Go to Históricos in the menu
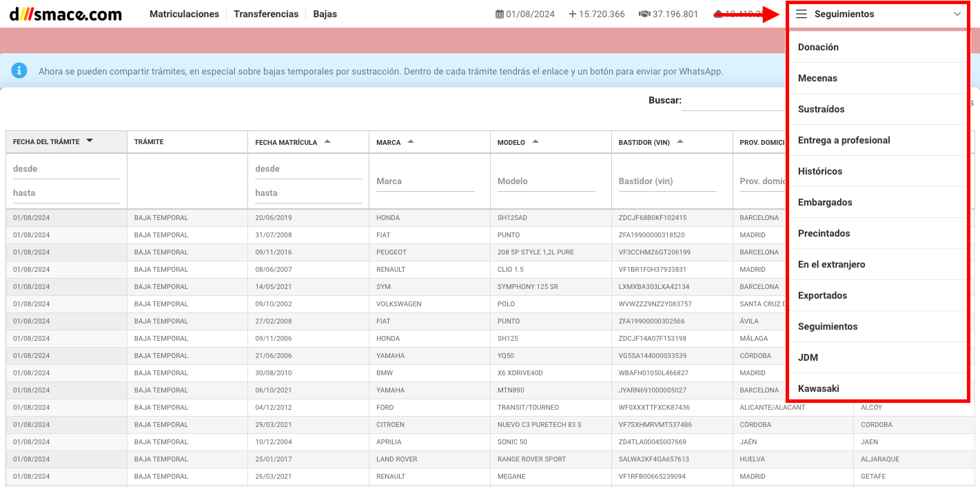 point(878,171)
